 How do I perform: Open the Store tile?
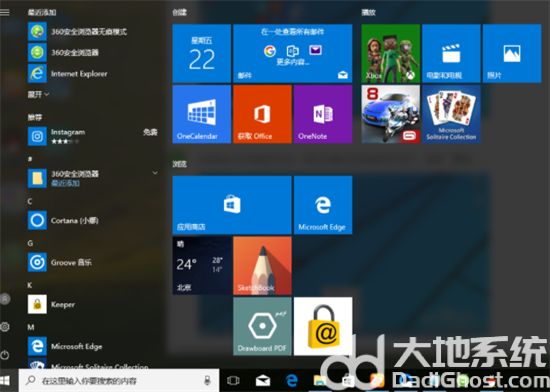(x=232, y=205)
